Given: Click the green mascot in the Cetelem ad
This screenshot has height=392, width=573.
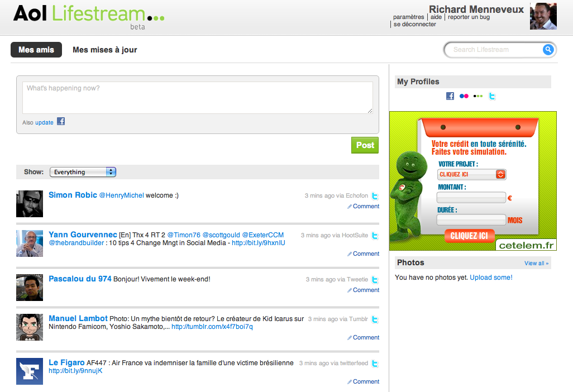Looking at the screenshot, I should click(x=408, y=195).
